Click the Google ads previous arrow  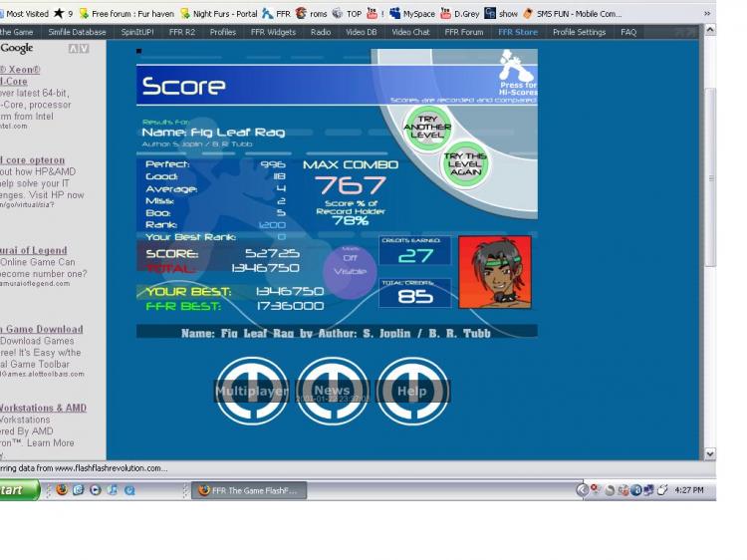coord(73,49)
